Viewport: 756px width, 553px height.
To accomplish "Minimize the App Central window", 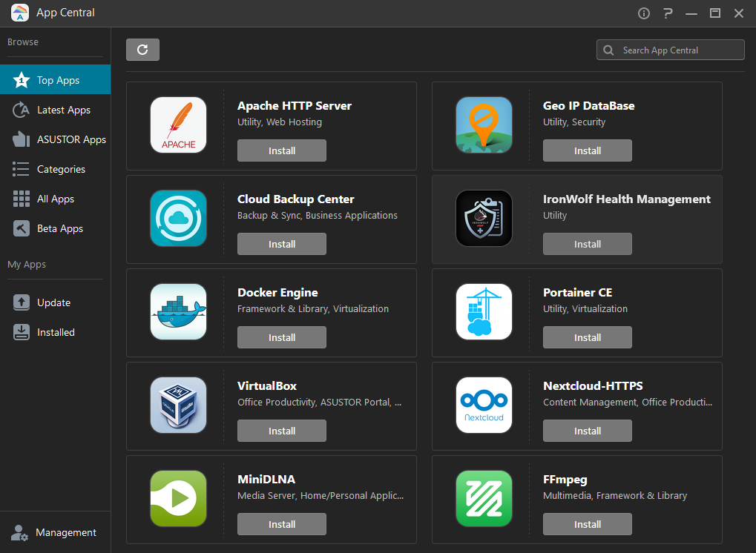I will coord(691,13).
